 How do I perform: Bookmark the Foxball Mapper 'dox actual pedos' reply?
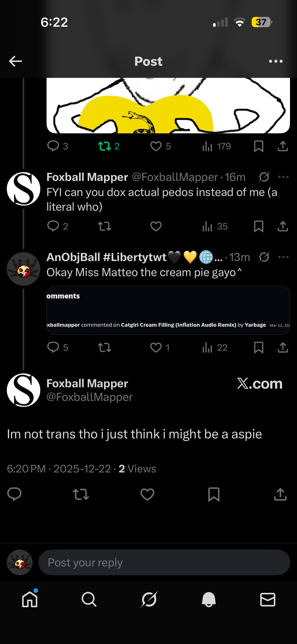point(258,226)
